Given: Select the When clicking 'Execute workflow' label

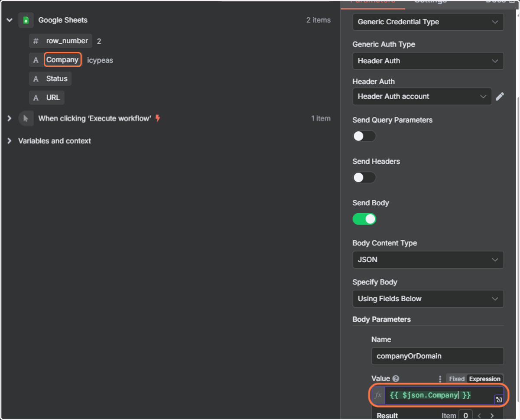Looking at the screenshot, I should (95, 118).
